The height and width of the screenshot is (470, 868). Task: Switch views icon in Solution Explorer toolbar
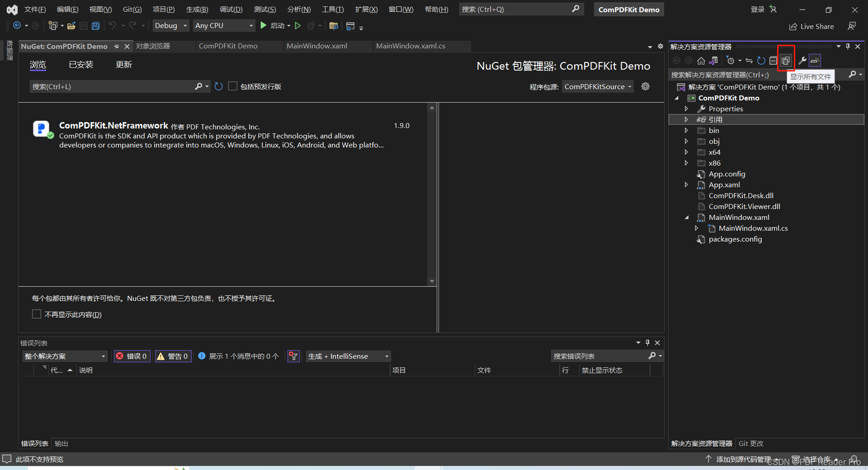[713, 61]
